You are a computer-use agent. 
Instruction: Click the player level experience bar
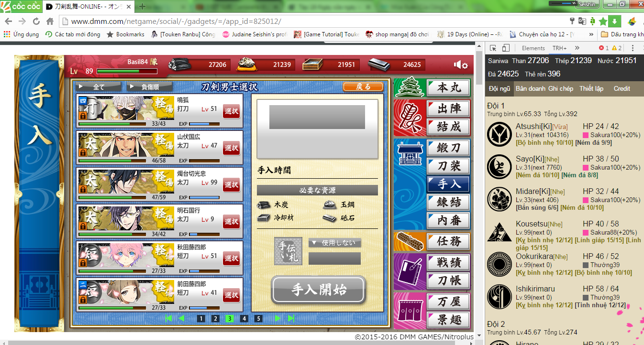click(127, 72)
